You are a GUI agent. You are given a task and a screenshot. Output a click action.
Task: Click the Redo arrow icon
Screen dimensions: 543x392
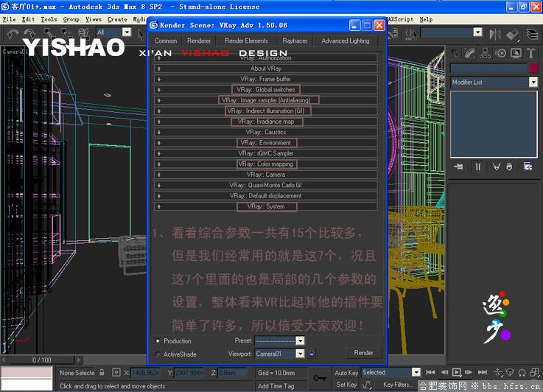(x=29, y=34)
